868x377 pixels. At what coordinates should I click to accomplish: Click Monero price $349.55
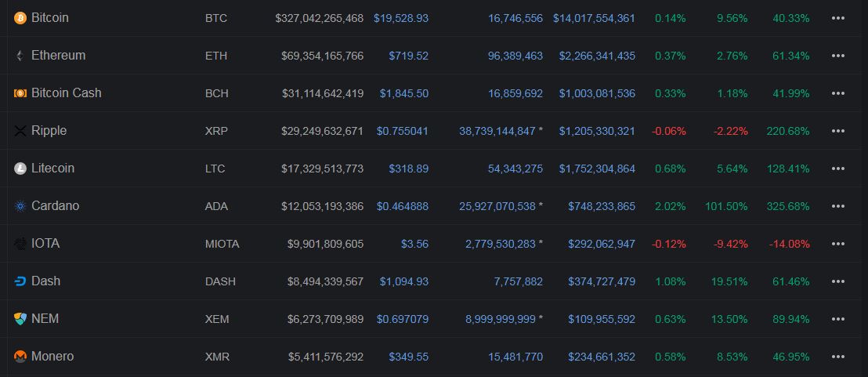tap(408, 357)
